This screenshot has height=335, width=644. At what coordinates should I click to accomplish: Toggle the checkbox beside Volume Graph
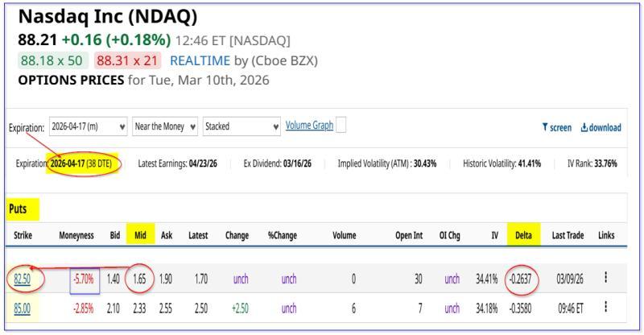[341, 126]
